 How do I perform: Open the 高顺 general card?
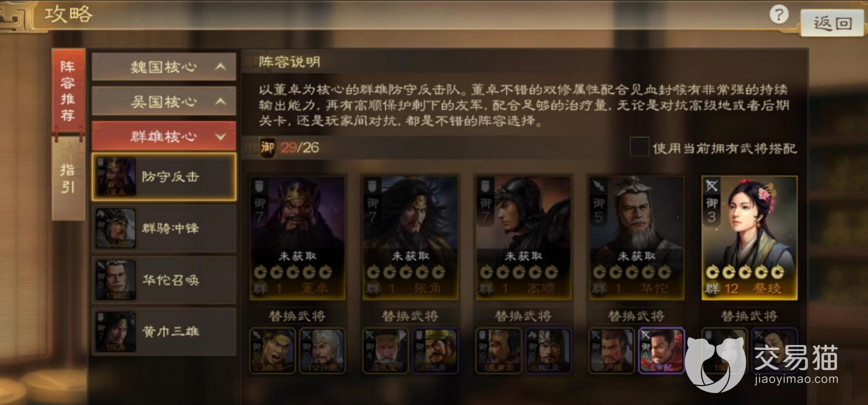(523, 237)
